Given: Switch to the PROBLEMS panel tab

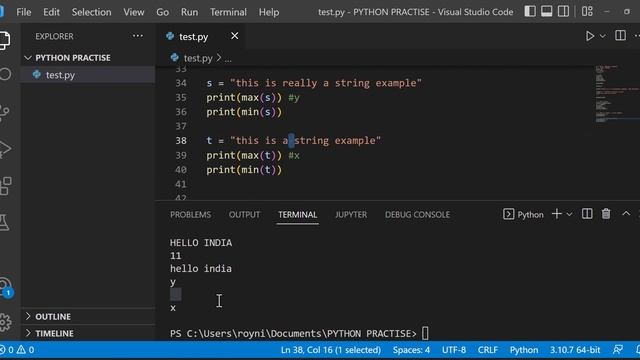Looking at the screenshot, I should pos(191,215).
